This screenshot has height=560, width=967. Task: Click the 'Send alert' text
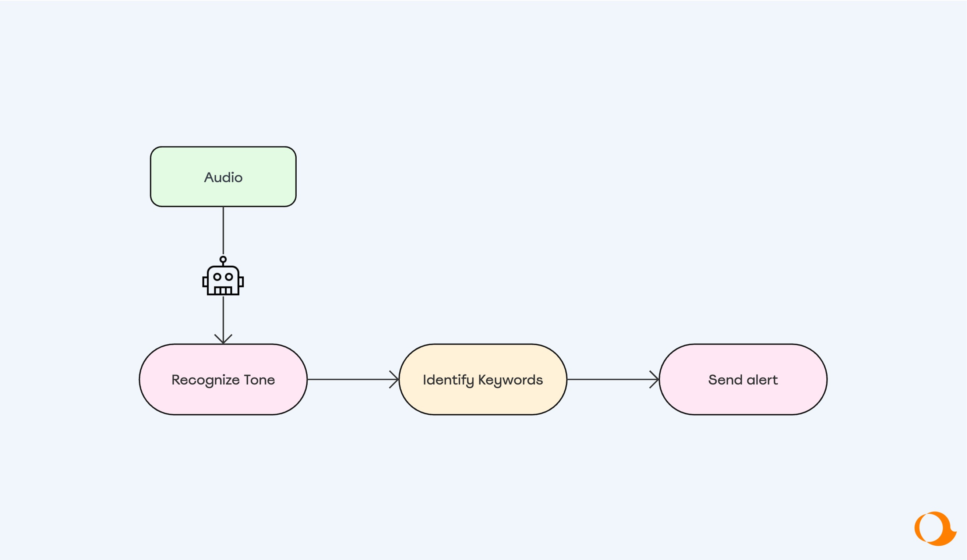click(x=743, y=380)
